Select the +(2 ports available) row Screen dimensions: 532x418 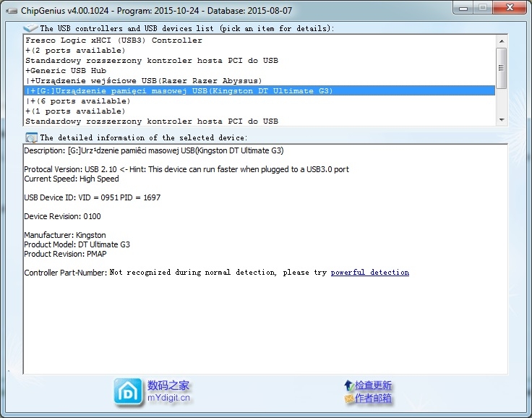(259, 50)
